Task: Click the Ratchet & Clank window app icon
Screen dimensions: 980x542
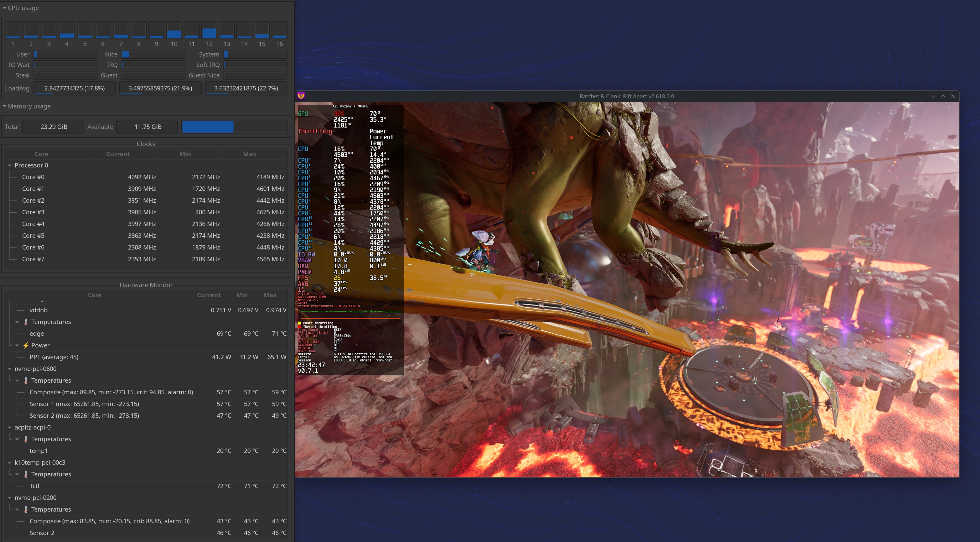Action: pos(301,96)
